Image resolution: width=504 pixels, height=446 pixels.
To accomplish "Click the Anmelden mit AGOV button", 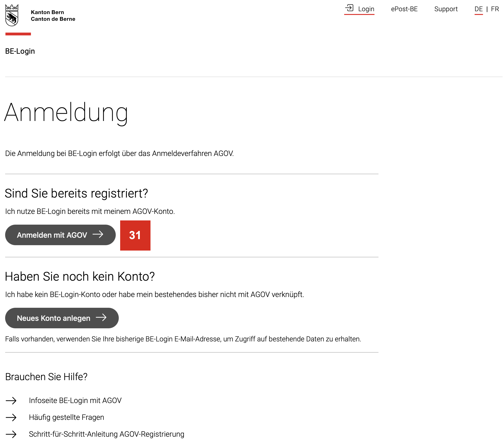I will click(x=60, y=235).
